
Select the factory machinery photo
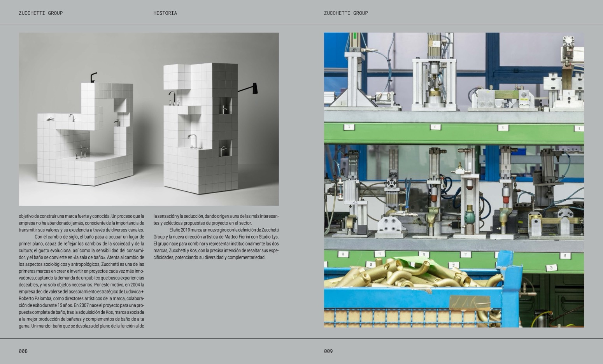click(x=454, y=180)
